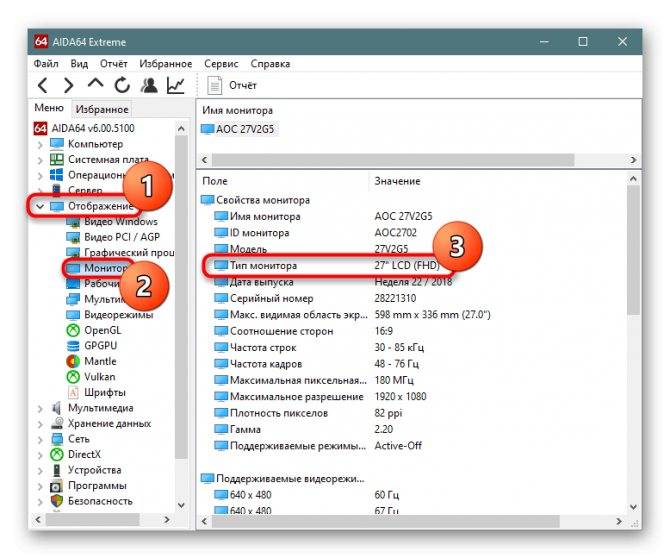
Task: Open the Шрифты fonts icon
Action: [x=73, y=392]
